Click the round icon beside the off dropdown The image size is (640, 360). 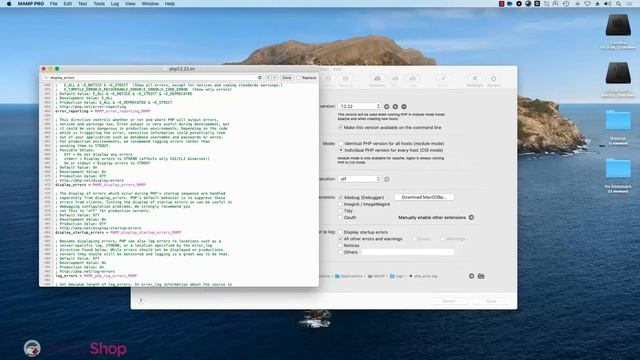(x=387, y=179)
